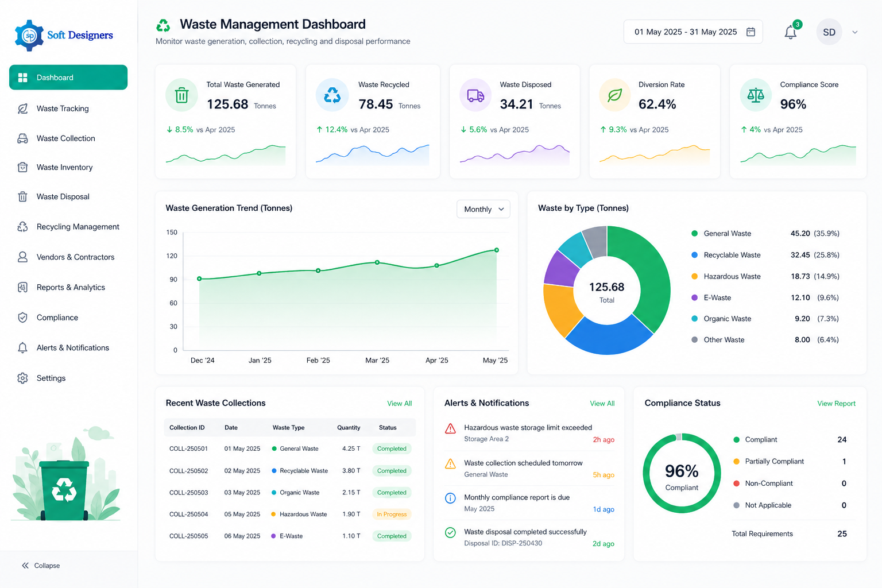This screenshot has height=588, width=882.
Task: Open View Report in Compliance Status
Action: click(x=837, y=404)
